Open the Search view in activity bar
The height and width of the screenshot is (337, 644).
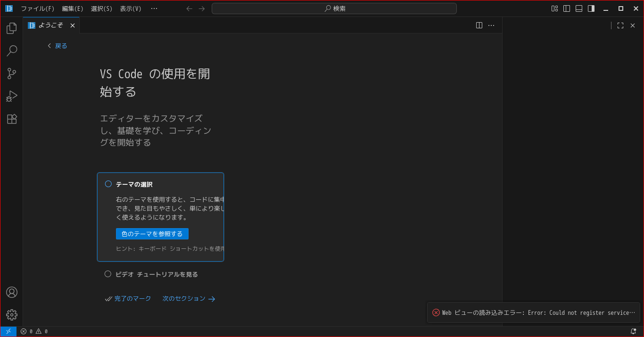[x=12, y=51]
